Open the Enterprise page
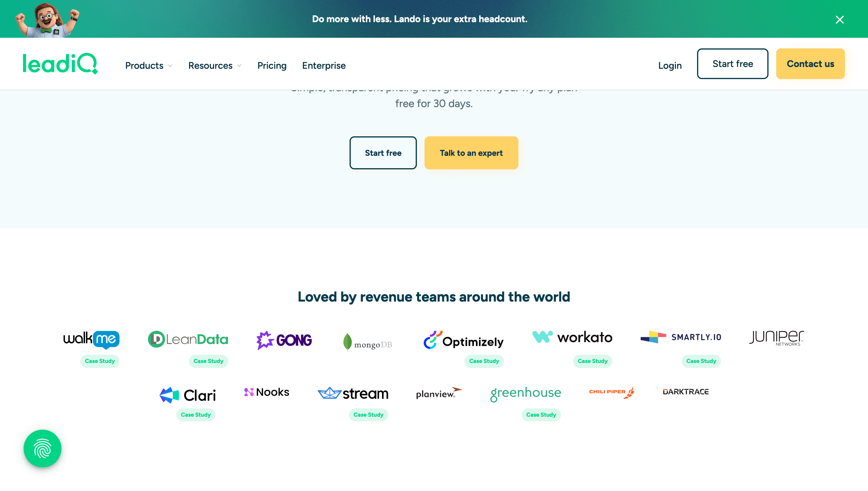 tap(324, 66)
